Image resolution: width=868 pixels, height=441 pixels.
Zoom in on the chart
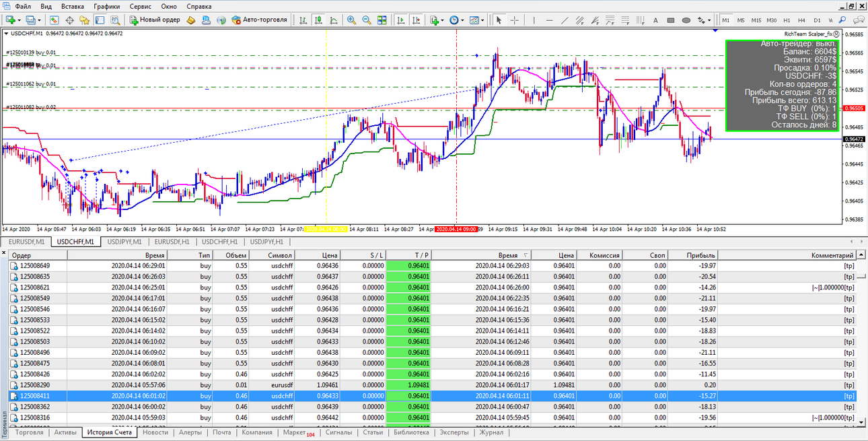click(x=351, y=20)
